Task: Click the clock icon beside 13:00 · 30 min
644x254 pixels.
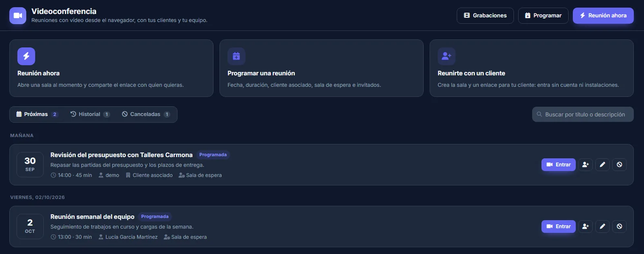Action: (53, 237)
